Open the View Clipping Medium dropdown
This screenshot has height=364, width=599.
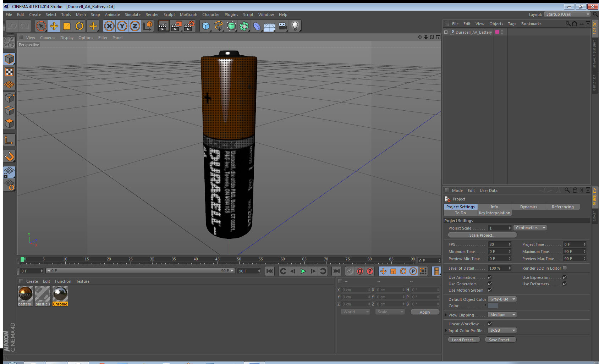coord(502,315)
